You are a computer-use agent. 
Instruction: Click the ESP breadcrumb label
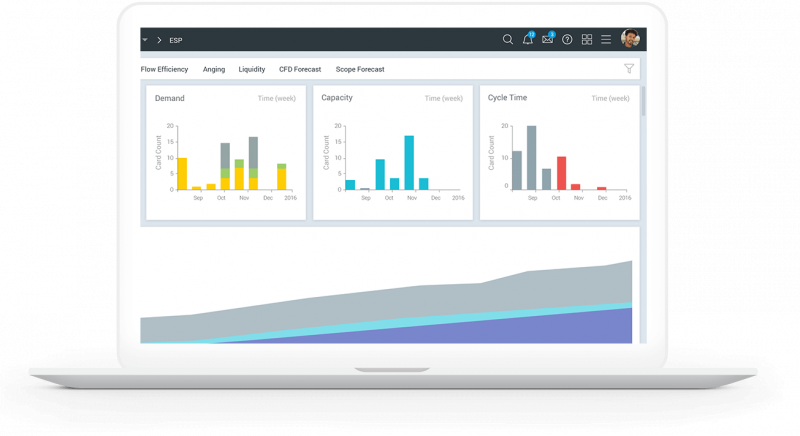click(x=176, y=40)
